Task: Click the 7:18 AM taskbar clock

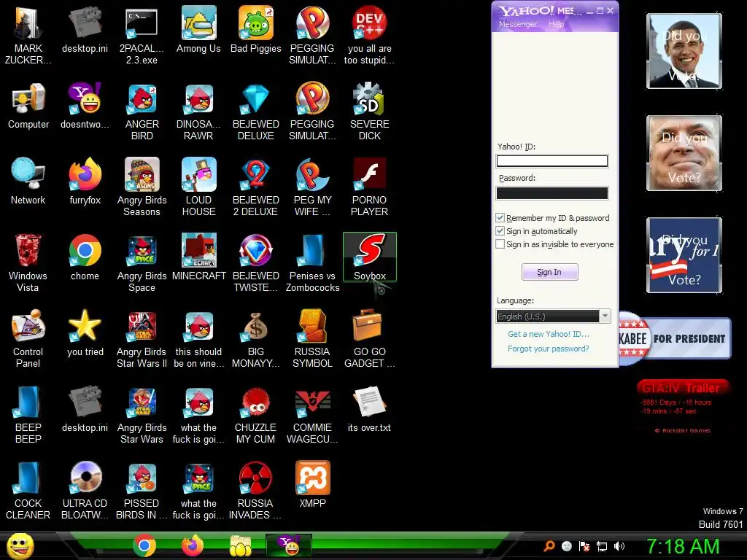Action: tap(683, 546)
